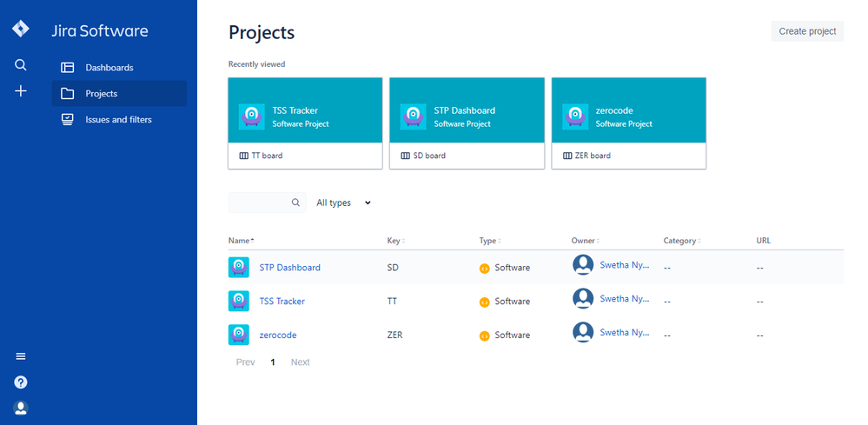Open the user profile avatar in sidebar
Viewport: 868px width, 425px height.
pos(21,408)
